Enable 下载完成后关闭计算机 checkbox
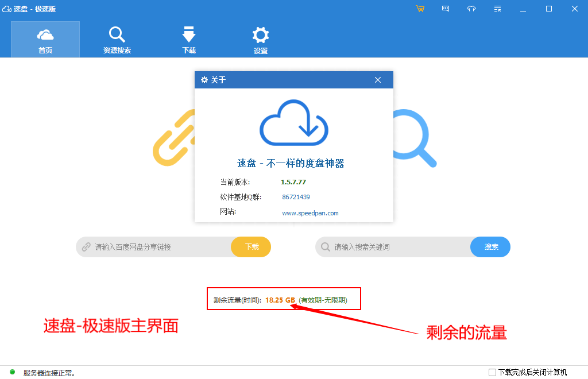This screenshot has width=588, height=379. click(492, 372)
